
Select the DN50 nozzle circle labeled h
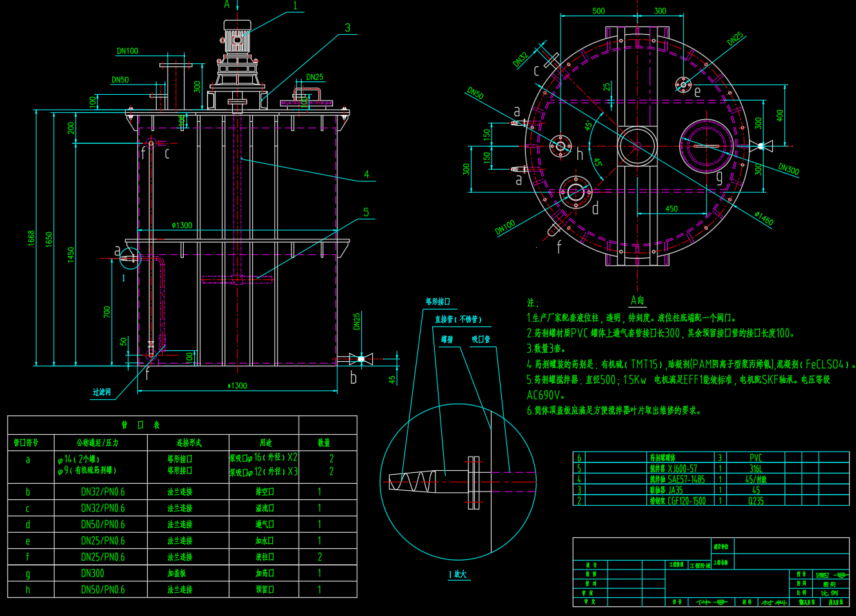point(560,146)
